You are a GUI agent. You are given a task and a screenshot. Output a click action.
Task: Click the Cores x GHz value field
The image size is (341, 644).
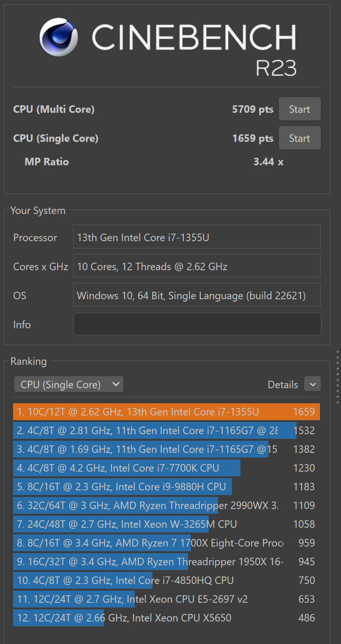pyautogui.click(x=197, y=266)
